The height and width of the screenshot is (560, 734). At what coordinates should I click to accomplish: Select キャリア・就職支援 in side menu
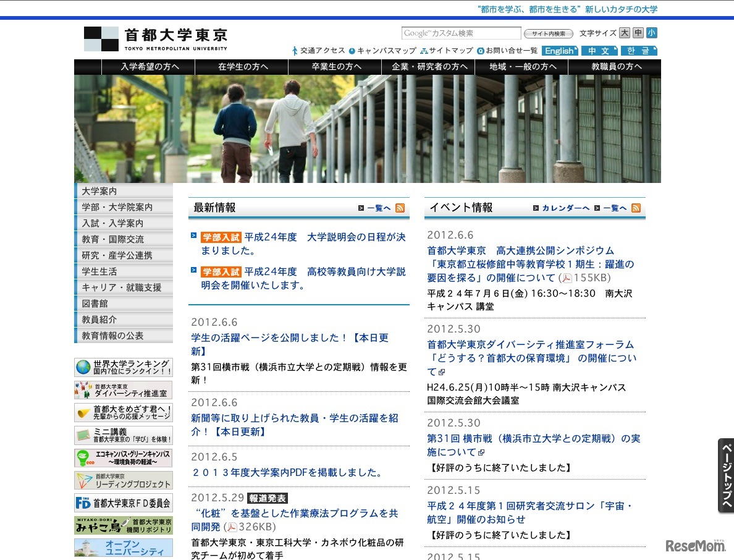[124, 287]
